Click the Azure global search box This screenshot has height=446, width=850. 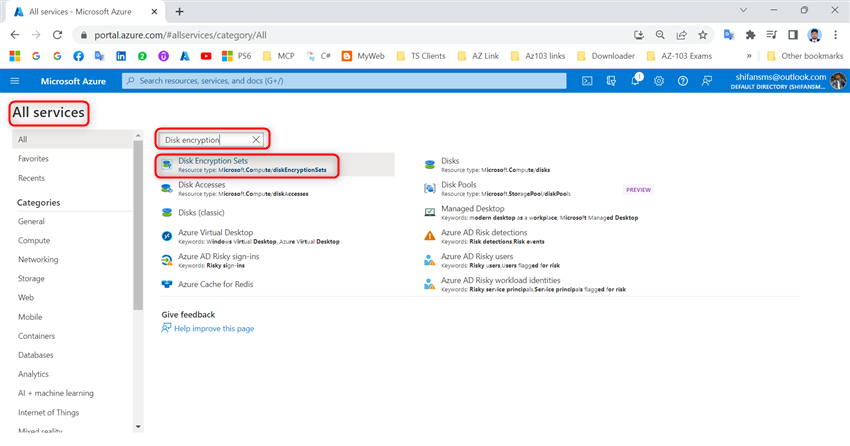[x=344, y=81]
